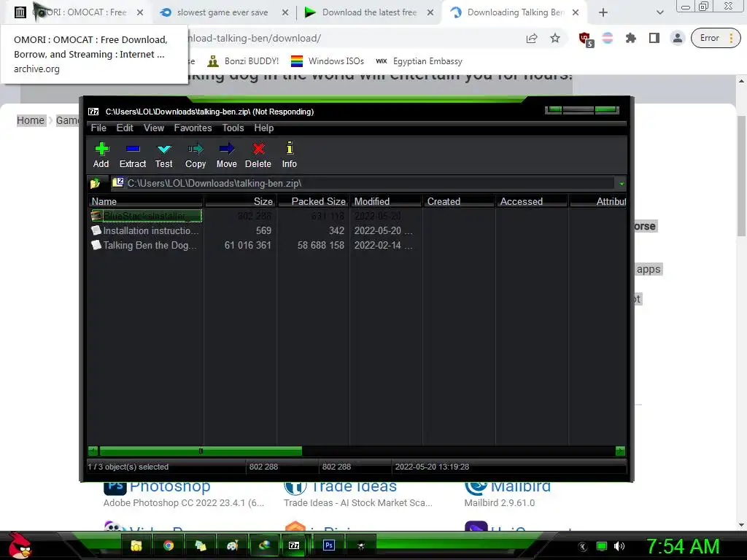Switch to Download the latest free tab
747x560 pixels.
(368, 12)
